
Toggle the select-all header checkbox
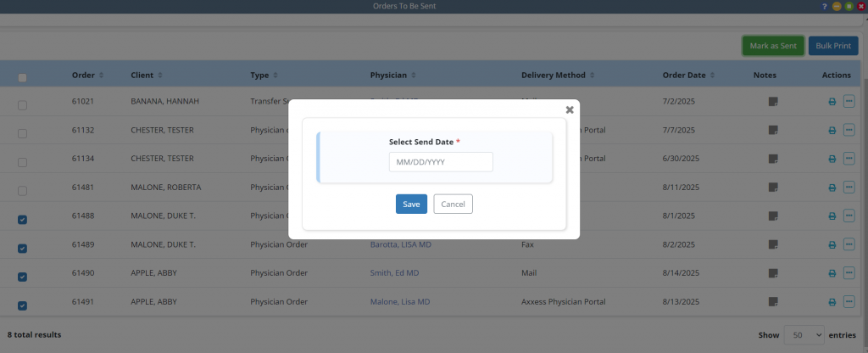(x=23, y=78)
